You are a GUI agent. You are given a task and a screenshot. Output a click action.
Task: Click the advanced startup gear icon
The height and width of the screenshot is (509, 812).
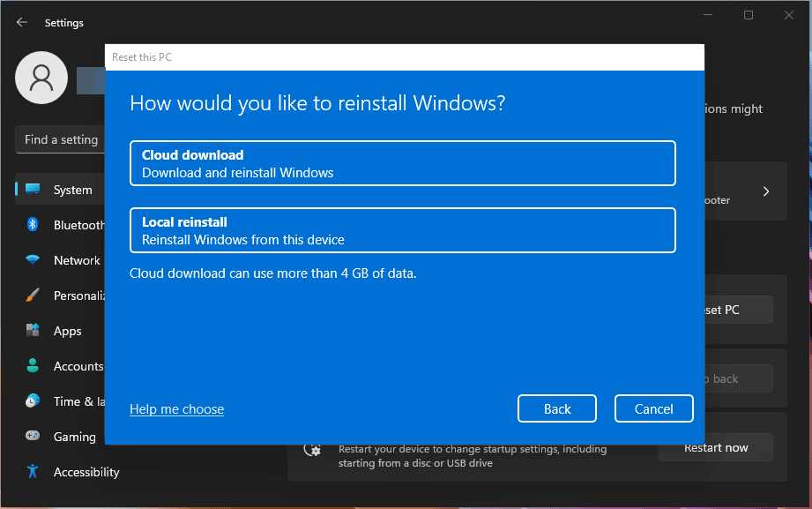[312, 450]
